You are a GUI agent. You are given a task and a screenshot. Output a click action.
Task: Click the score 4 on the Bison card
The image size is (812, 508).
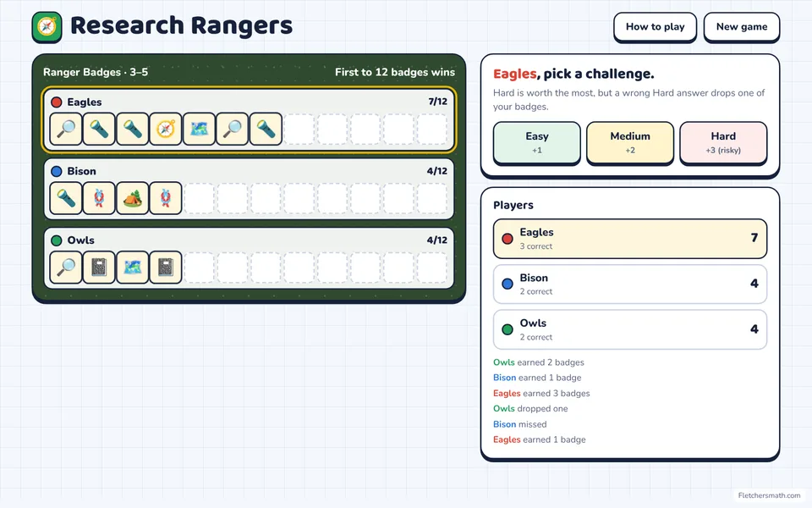pos(754,284)
